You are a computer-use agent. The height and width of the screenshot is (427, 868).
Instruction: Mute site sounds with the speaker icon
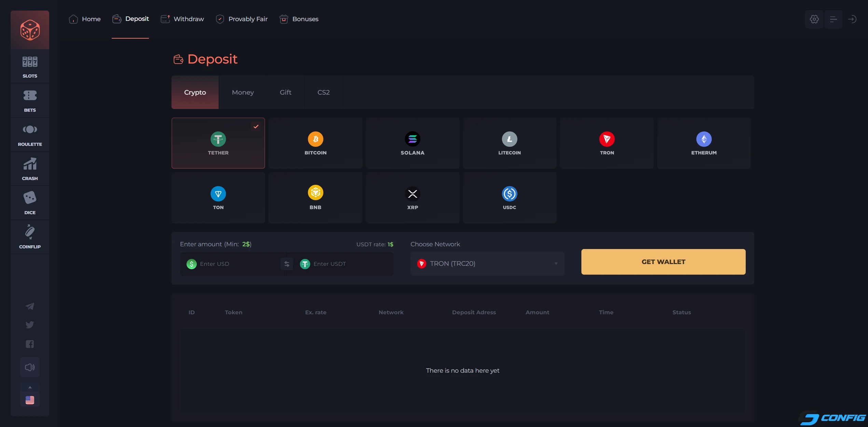click(x=30, y=367)
